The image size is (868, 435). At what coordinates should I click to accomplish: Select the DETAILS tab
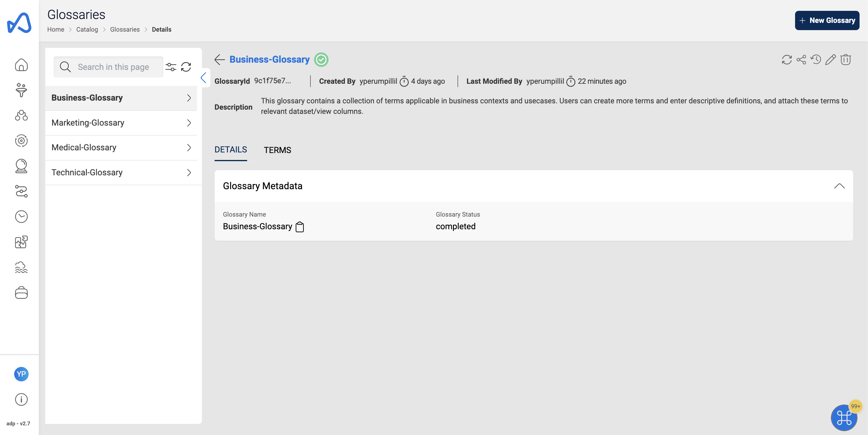(230, 150)
